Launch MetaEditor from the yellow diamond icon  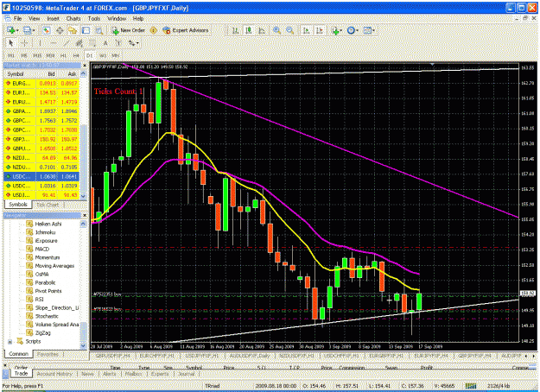click(x=154, y=30)
